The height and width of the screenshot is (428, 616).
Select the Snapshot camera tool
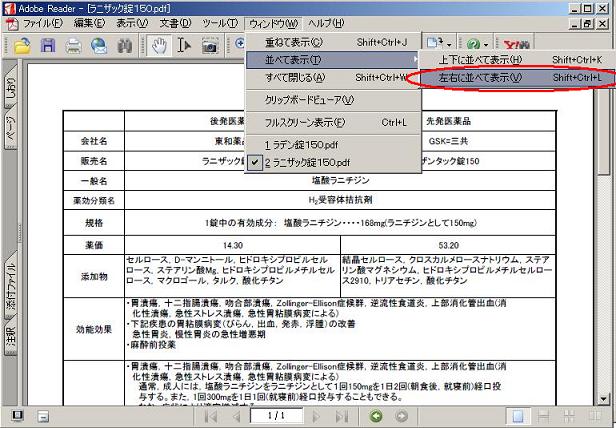coord(210,45)
